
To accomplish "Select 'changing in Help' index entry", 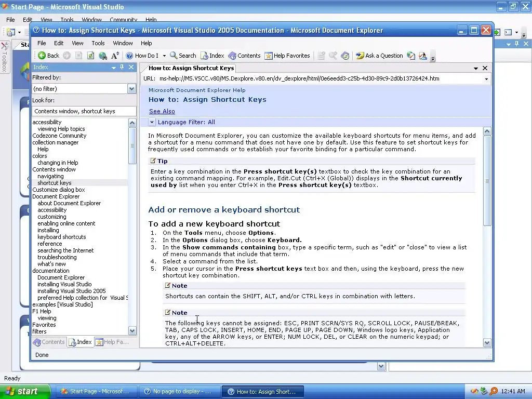I will [58, 163].
